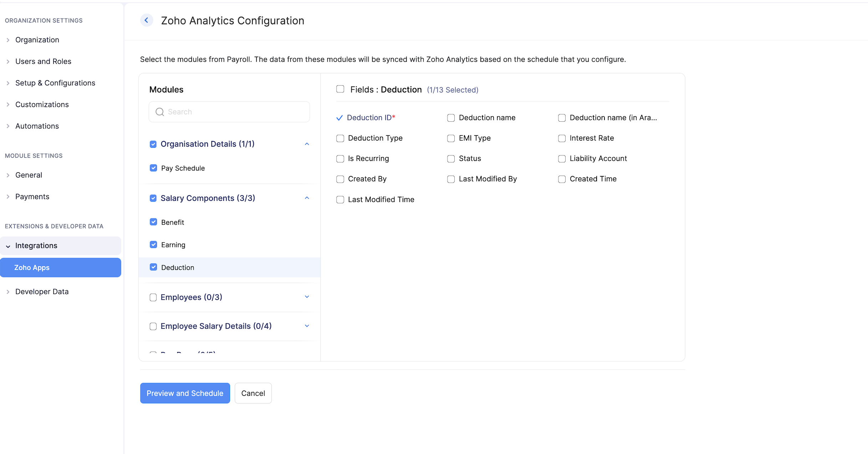Uncheck the Pay Schedule module
868x454 pixels.
point(153,168)
